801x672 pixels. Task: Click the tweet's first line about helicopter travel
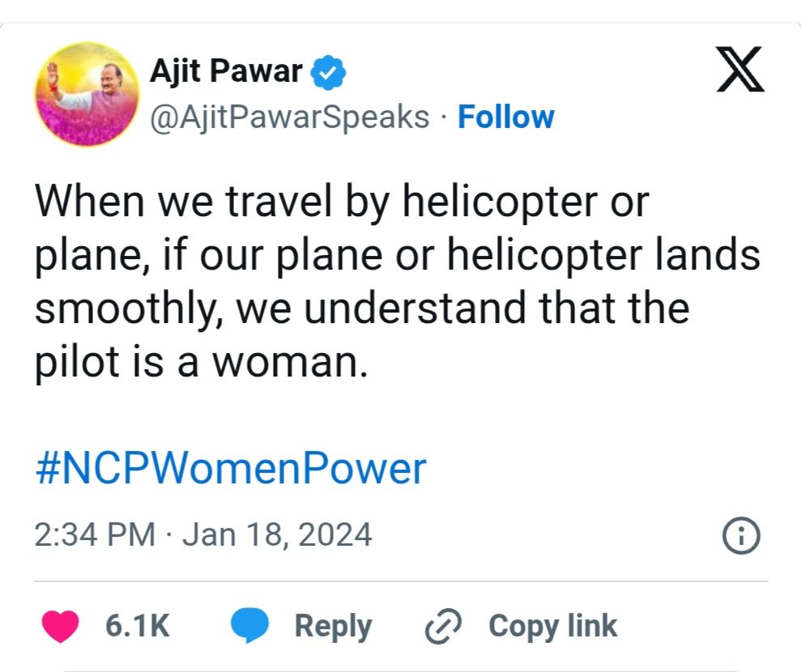pos(341,201)
